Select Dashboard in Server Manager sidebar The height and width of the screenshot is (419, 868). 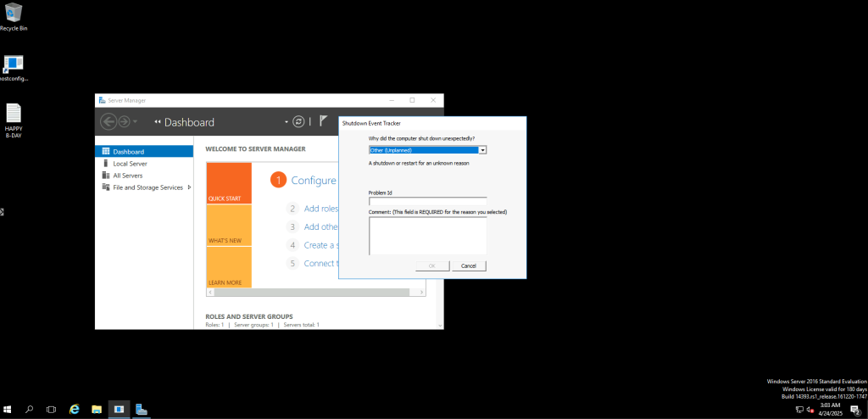point(144,151)
